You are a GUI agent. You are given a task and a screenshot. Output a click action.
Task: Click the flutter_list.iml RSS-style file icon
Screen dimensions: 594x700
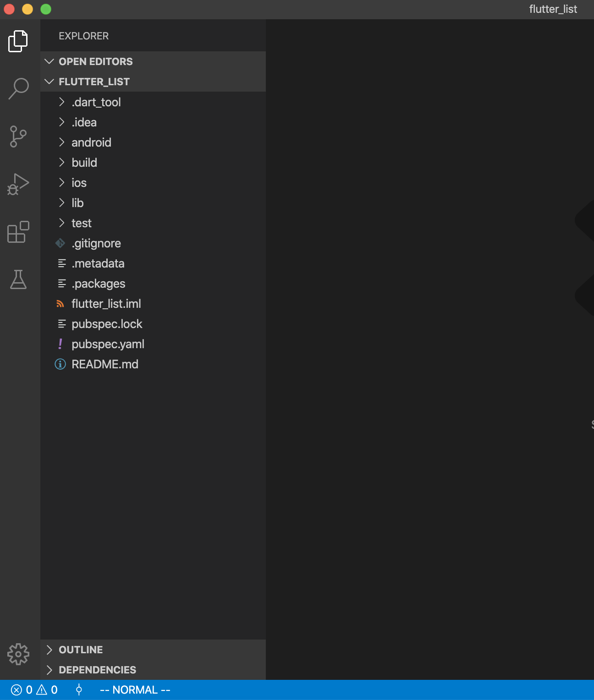click(60, 304)
